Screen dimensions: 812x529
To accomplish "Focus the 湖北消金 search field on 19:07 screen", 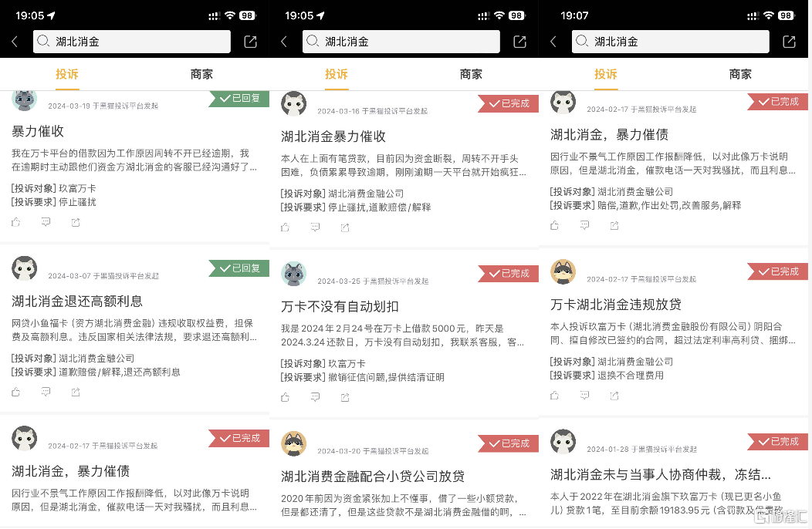I will pyautogui.click(x=671, y=42).
